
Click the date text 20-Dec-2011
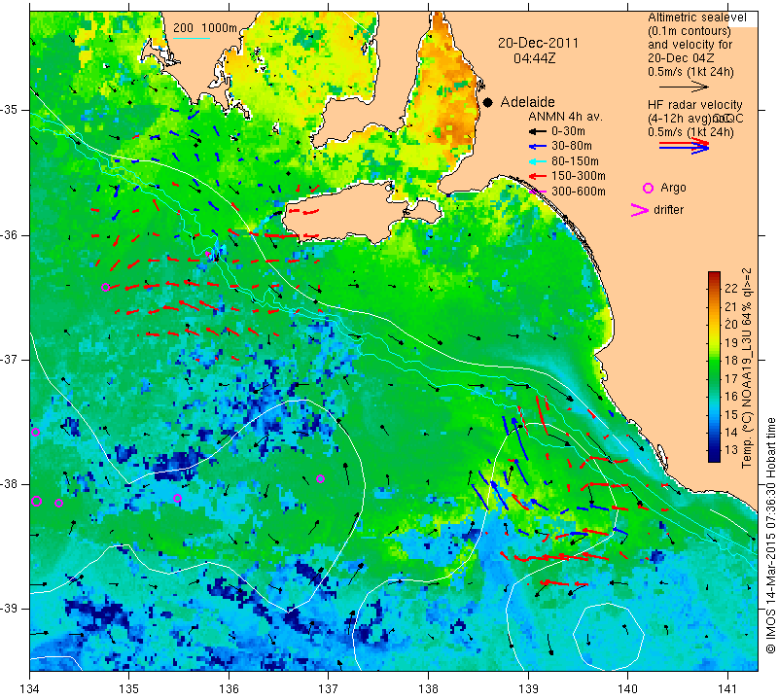click(539, 43)
